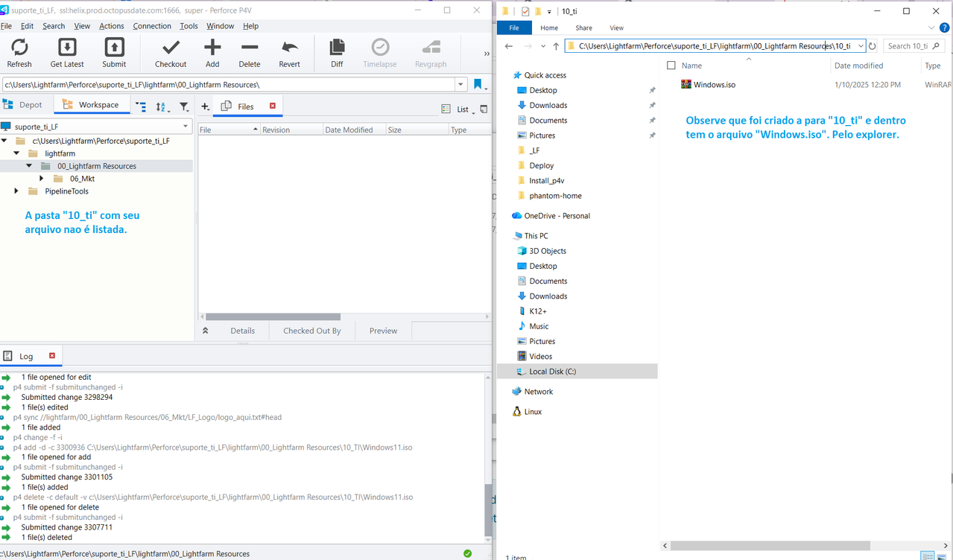Open the filter funnel icon menu

[x=184, y=107]
